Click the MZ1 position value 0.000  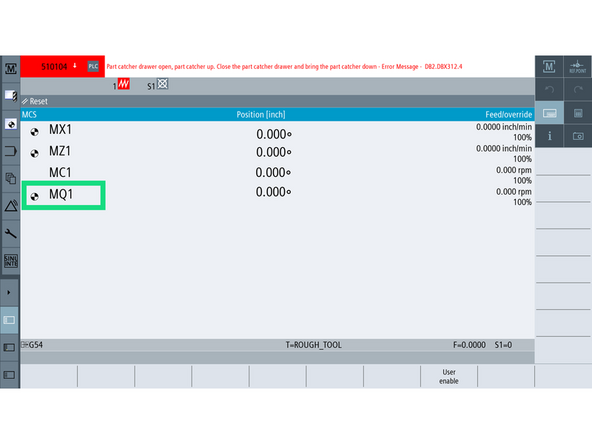[274, 152]
